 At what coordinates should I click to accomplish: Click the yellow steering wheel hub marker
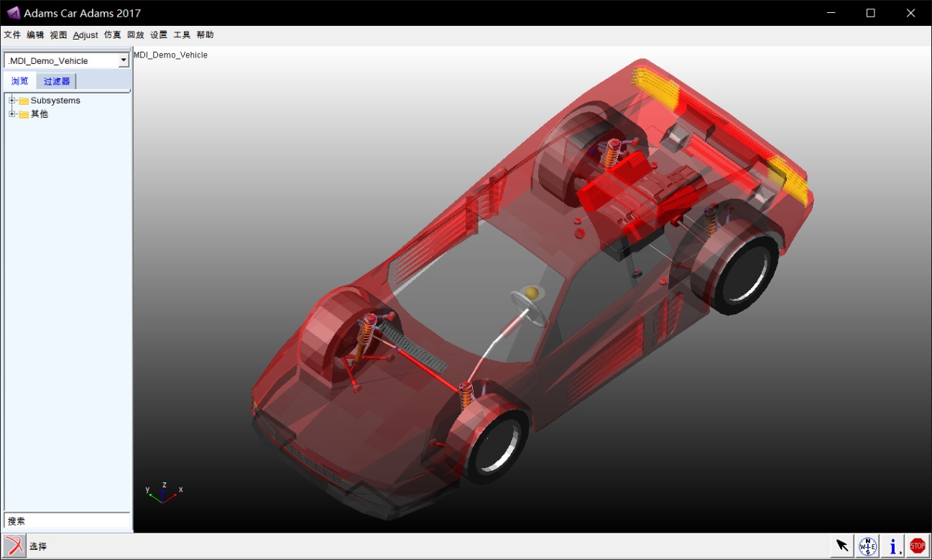[531, 292]
